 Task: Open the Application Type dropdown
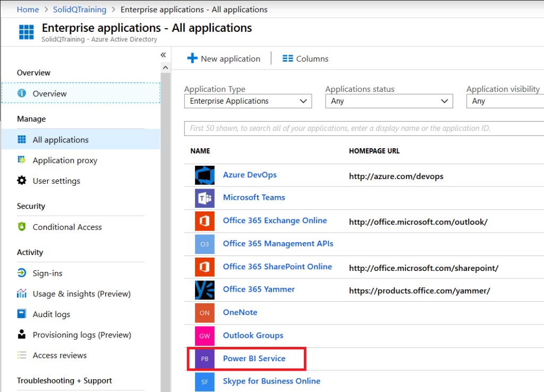(248, 101)
